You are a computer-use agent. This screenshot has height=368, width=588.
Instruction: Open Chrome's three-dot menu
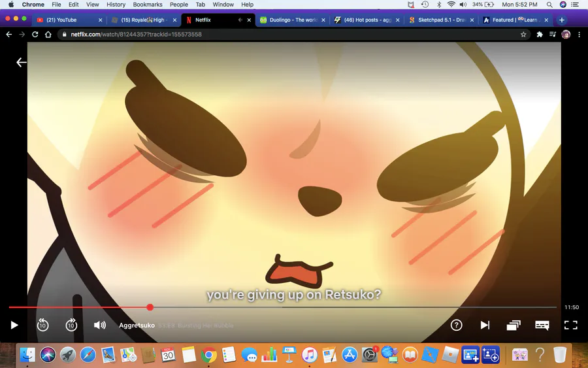[x=579, y=35]
